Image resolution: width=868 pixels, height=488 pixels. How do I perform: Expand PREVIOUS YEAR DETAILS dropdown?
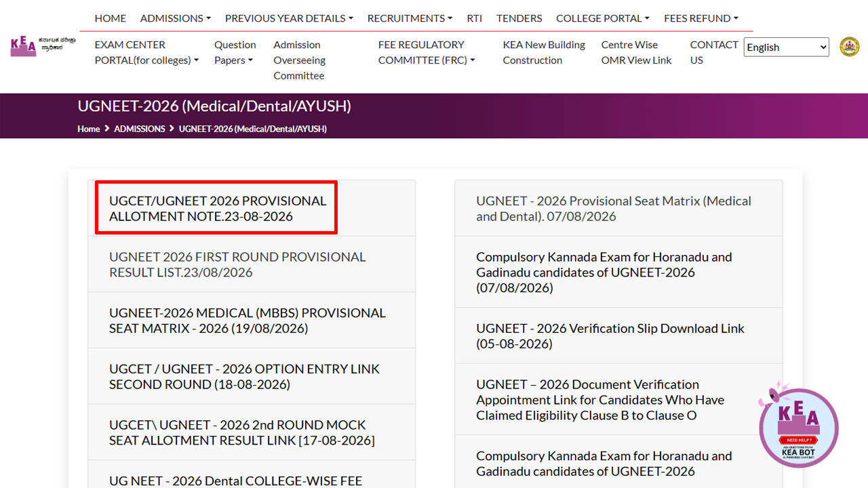click(x=289, y=18)
